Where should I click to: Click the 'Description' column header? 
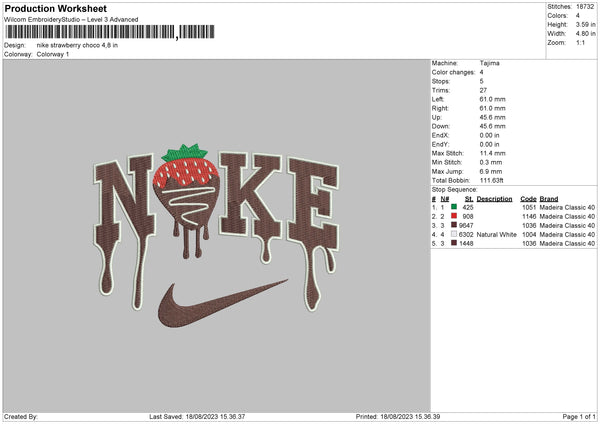494,199
